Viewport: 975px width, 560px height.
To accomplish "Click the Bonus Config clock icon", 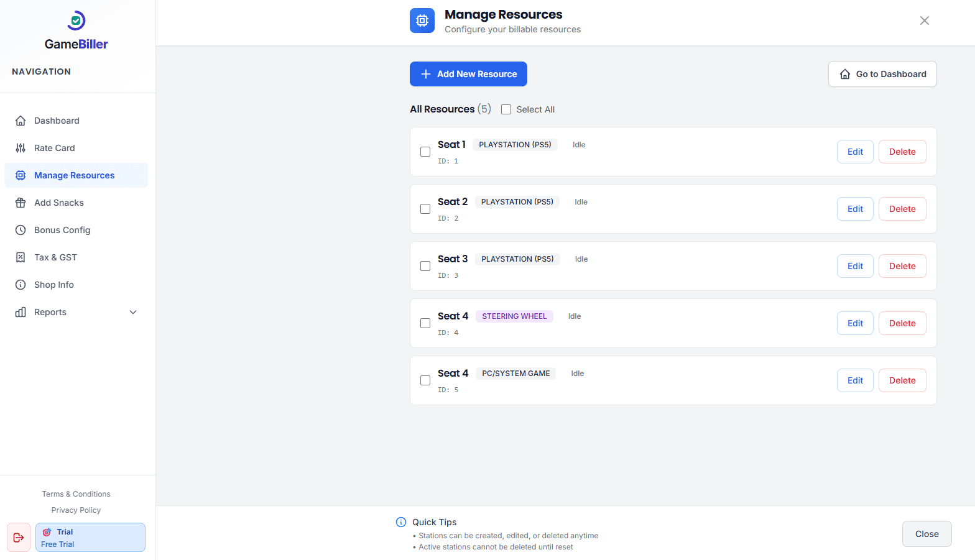I will (21, 230).
